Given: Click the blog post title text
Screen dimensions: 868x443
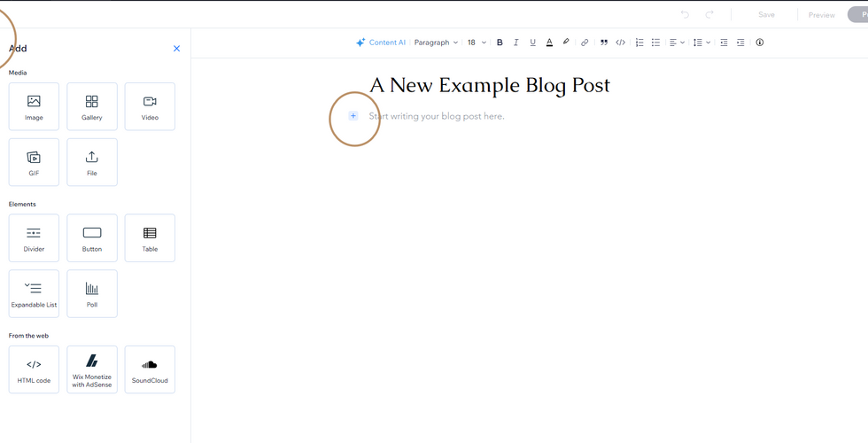Looking at the screenshot, I should [489, 85].
